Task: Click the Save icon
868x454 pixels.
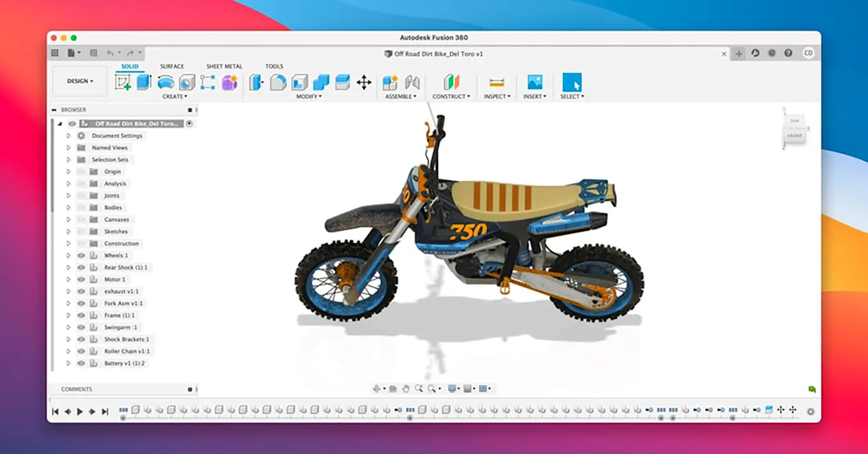Action: tap(93, 53)
